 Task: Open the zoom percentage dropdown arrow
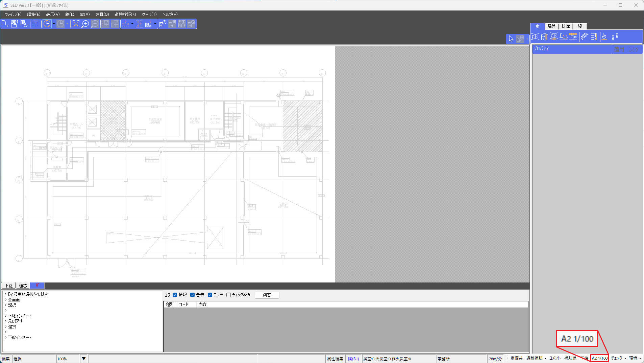84,359
